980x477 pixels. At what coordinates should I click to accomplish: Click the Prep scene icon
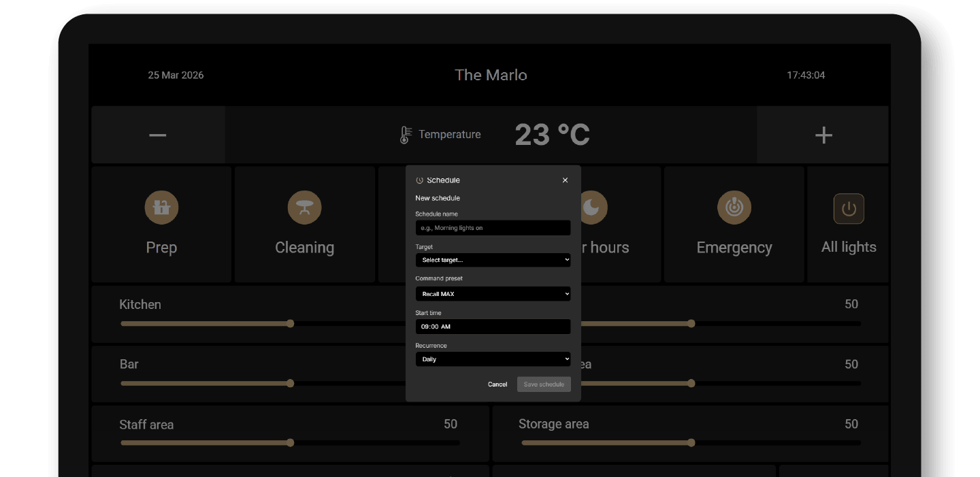[161, 208]
